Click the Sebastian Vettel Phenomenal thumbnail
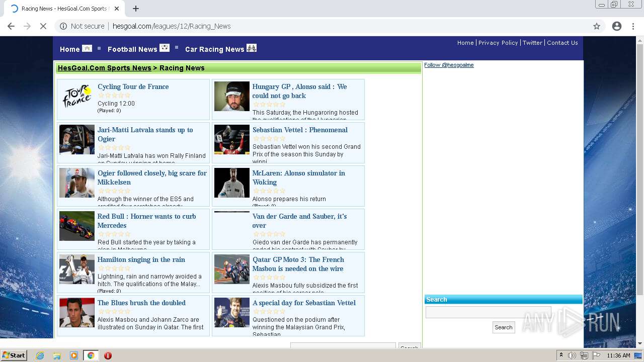The height and width of the screenshot is (362, 644). 232,139
